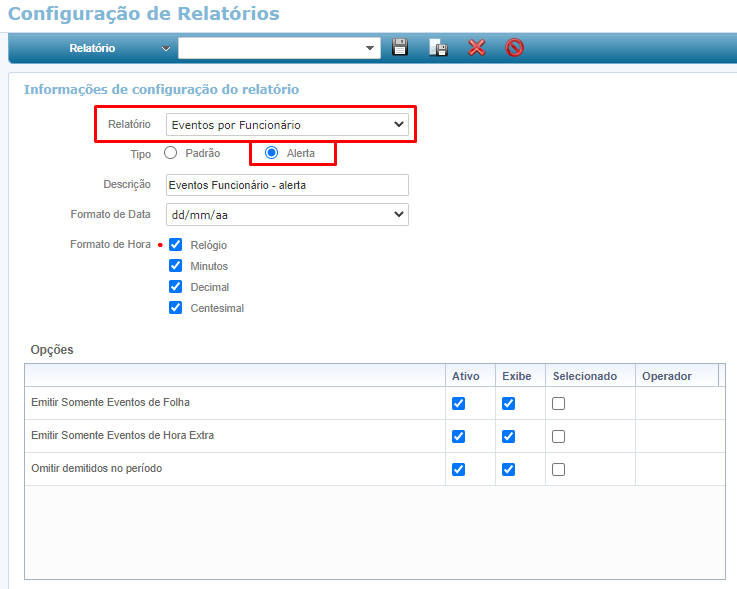Screen dimensions: 737x589
Task: Disable the Centesimal checkbox
Action: [176, 308]
